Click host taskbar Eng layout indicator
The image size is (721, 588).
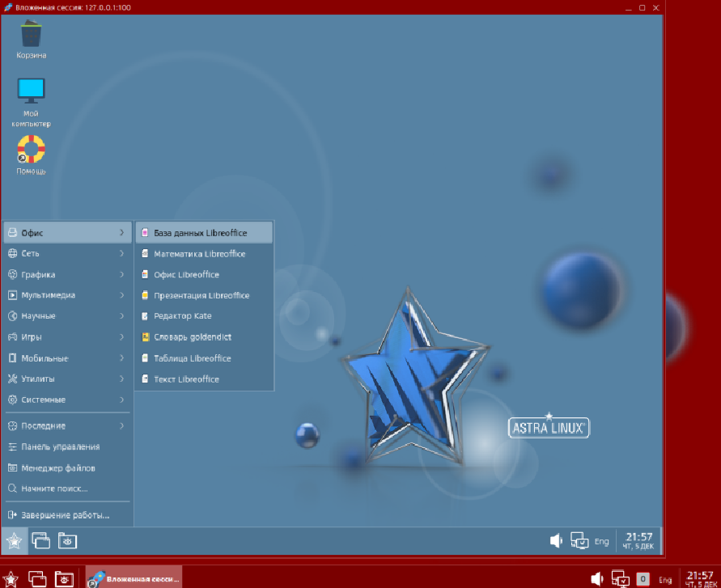(x=665, y=580)
